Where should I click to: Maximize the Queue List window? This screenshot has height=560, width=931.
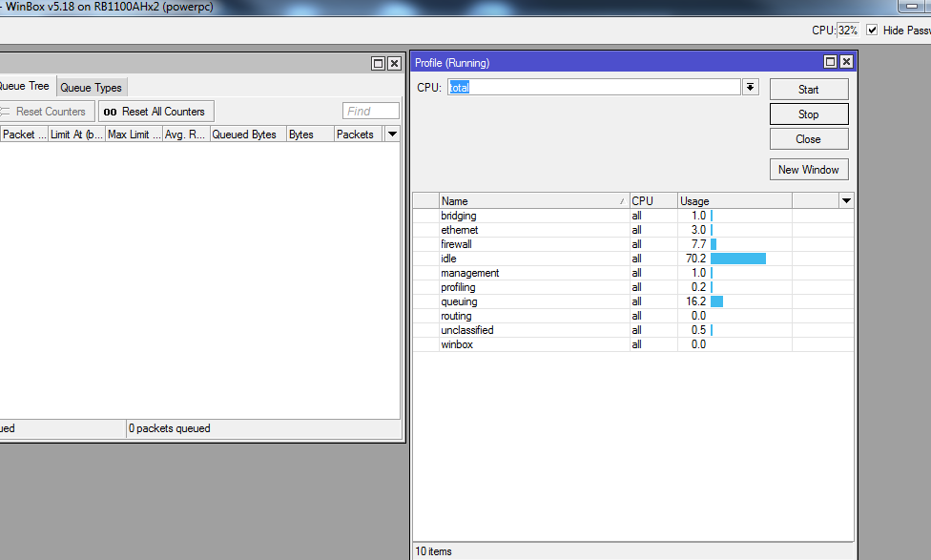click(x=378, y=64)
